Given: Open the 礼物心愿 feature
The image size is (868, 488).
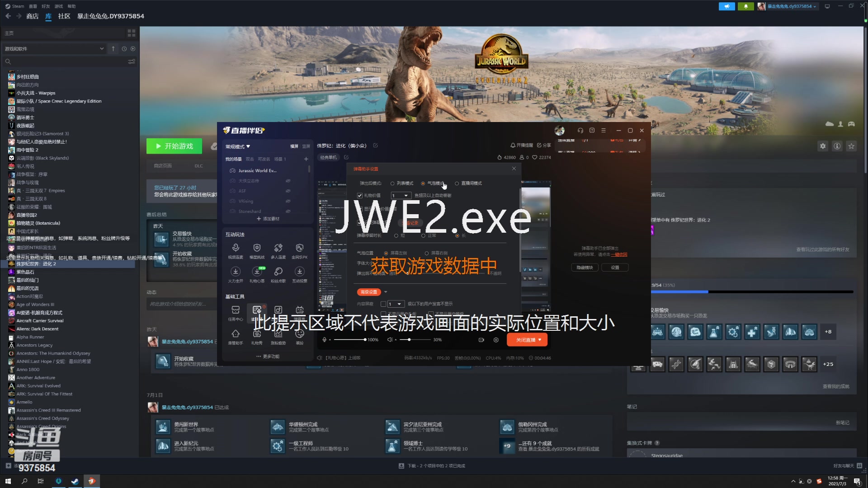Looking at the screenshot, I should [257, 275].
